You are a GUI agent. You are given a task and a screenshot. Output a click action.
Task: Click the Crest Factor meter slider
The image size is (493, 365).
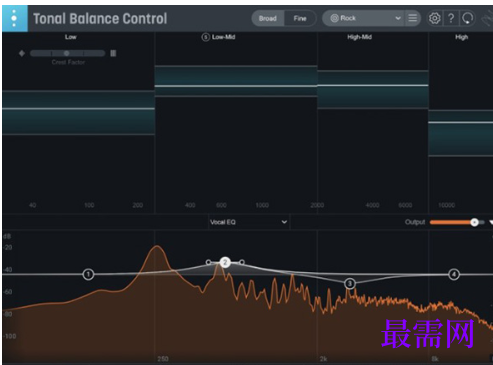67,53
